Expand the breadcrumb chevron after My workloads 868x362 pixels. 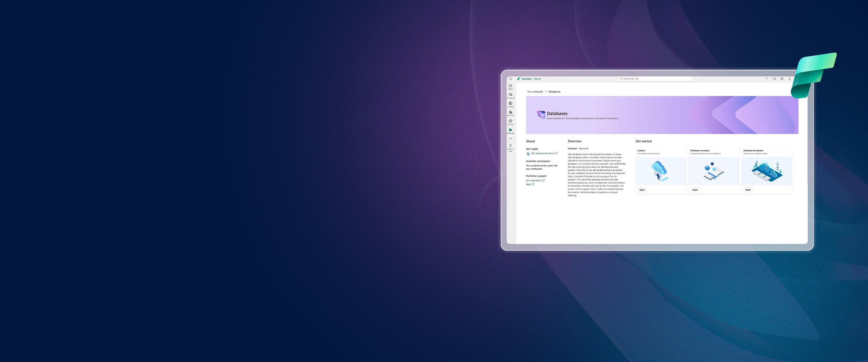[x=546, y=91]
